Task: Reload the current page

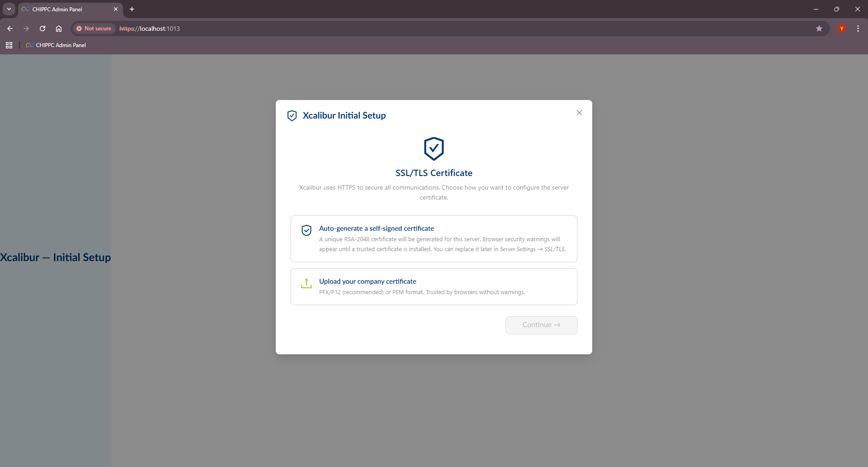Action: (x=42, y=29)
